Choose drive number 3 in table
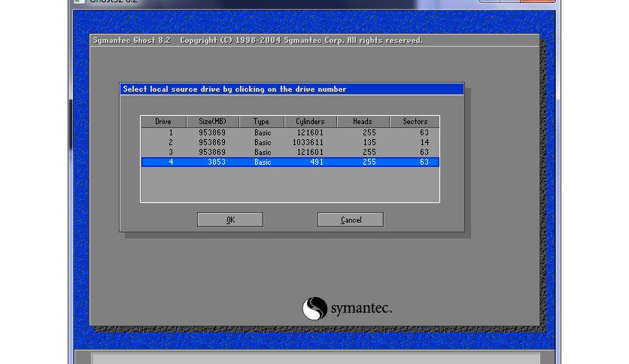The height and width of the screenshot is (364, 629). 290,153
